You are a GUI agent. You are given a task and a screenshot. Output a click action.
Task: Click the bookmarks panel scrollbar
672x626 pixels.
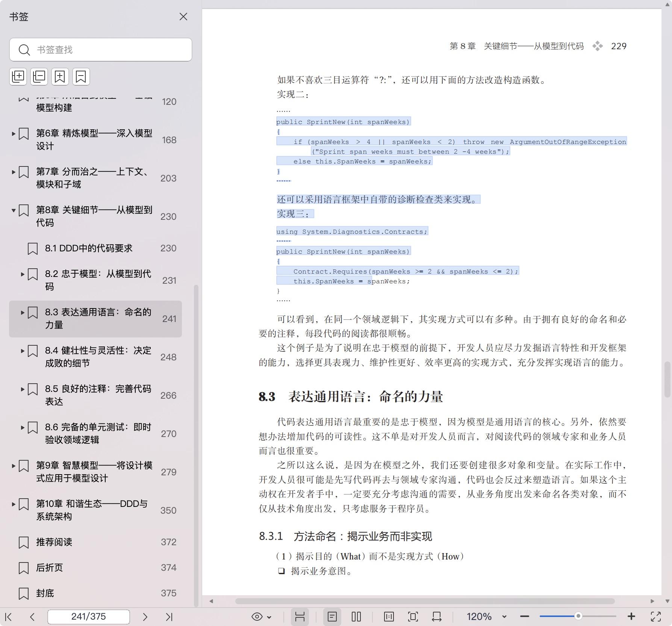[x=196, y=445]
